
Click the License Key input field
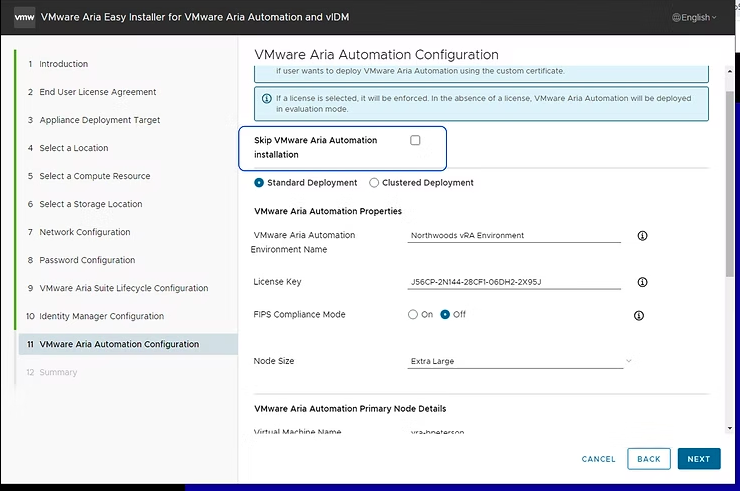pyautogui.click(x=514, y=282)
